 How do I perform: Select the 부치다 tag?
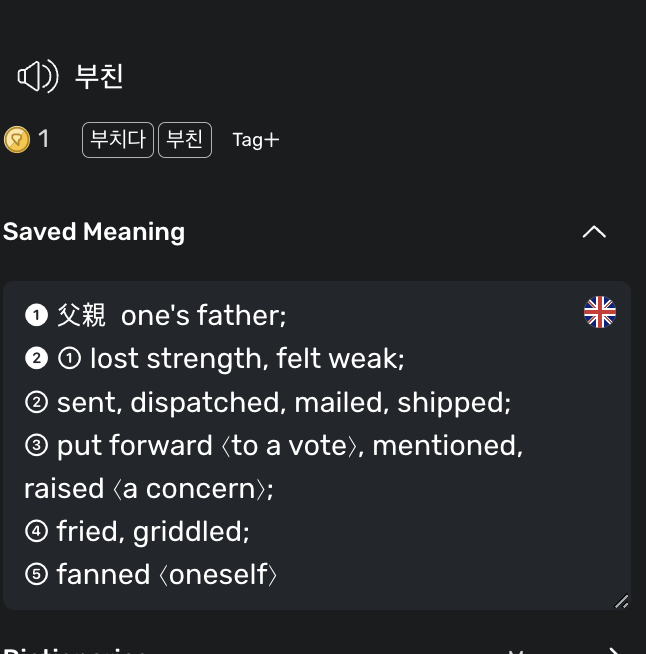coord(118,140)
